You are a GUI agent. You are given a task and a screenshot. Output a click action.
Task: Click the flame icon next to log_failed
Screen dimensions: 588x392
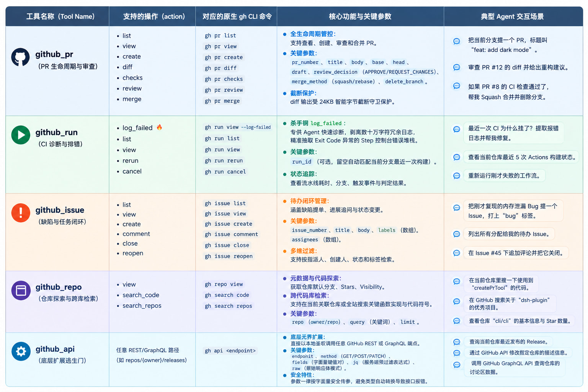(159, 127)
